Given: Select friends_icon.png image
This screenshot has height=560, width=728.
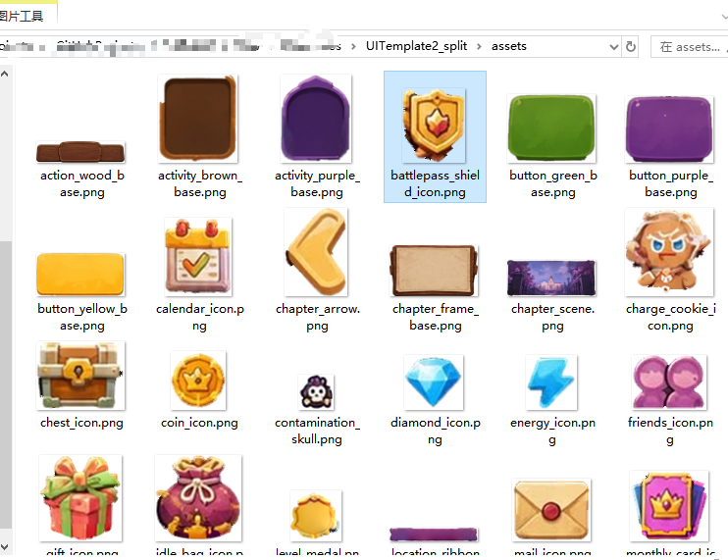Looking at the screenshot, I should coord(669,382).
